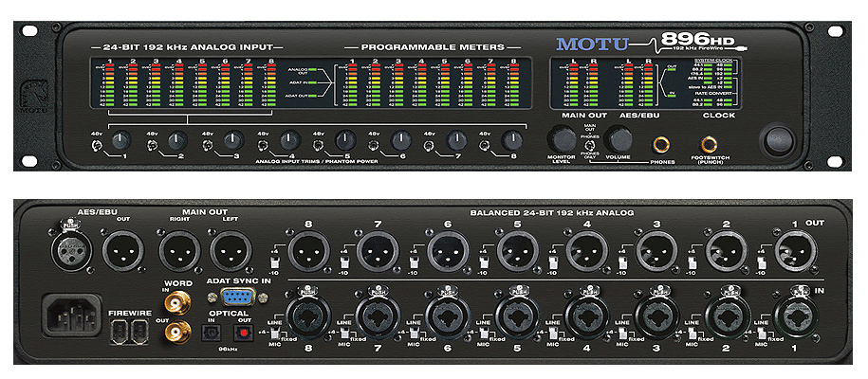Click the ADAT SYNC IN 9-pin connector
The height and width of the screenshot is (379, 868).
coord(236,297)
